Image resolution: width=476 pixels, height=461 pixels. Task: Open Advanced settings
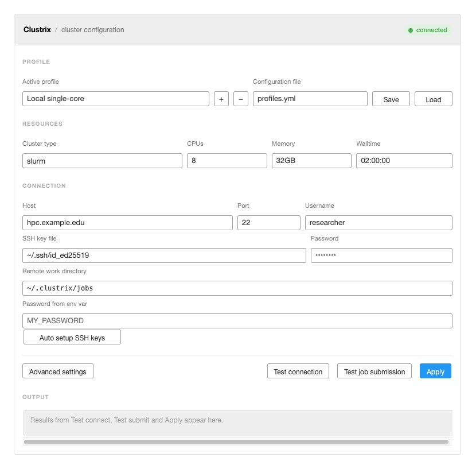click(58, 371)
